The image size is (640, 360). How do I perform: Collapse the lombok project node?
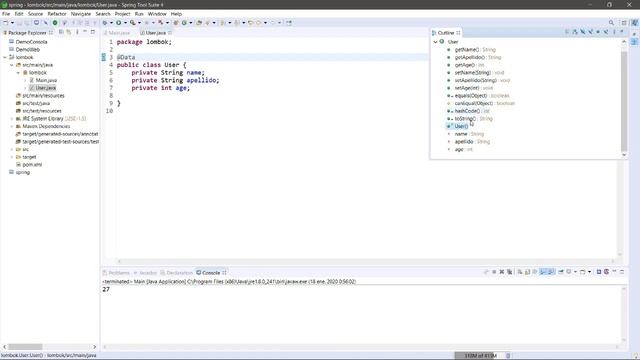tap(5, 58)
